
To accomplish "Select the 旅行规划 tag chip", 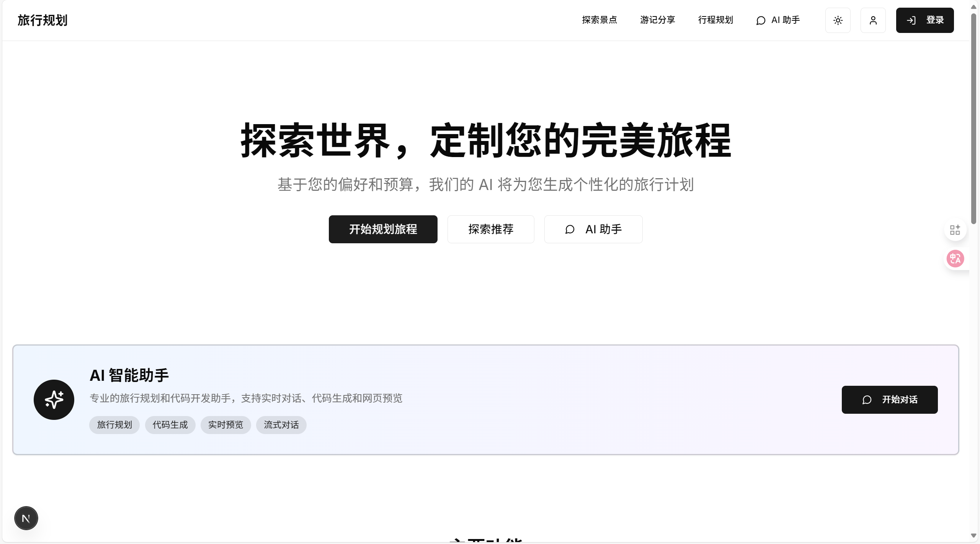I will coord(114,425).
